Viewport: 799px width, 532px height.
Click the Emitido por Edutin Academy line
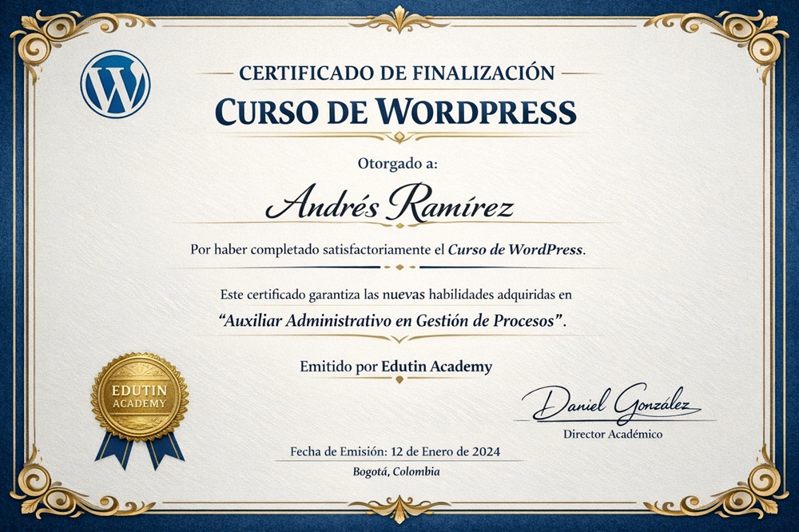[396, 367]
